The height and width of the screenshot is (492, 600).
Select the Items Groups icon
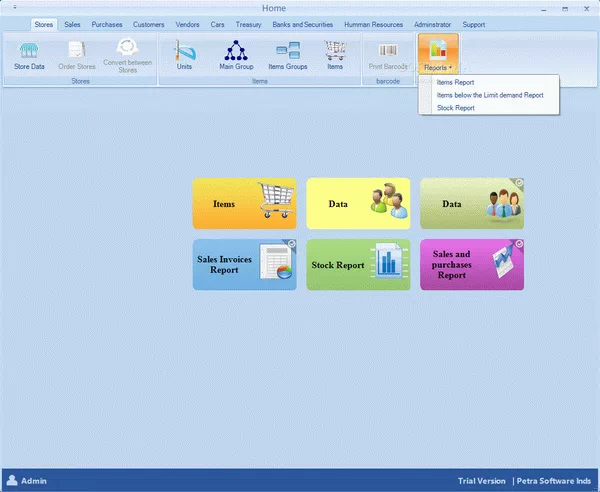[287, 52]
